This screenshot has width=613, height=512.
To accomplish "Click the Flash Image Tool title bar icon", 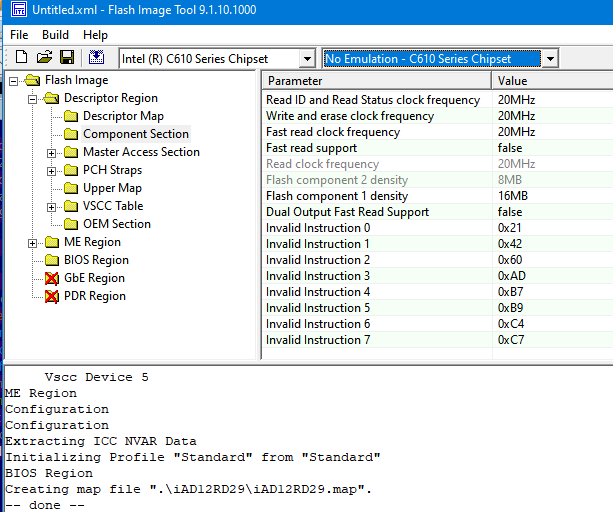I will click(x=18, y=9).
